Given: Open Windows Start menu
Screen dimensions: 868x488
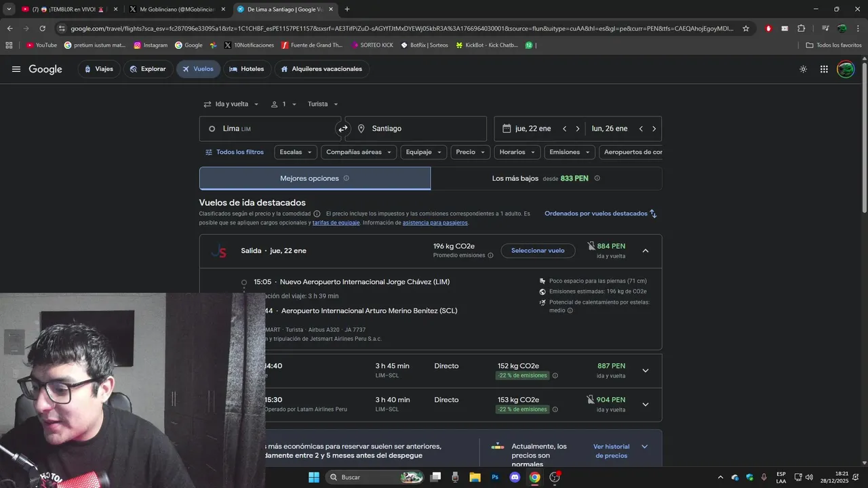Looking at the screenshot, I should 314,477.
